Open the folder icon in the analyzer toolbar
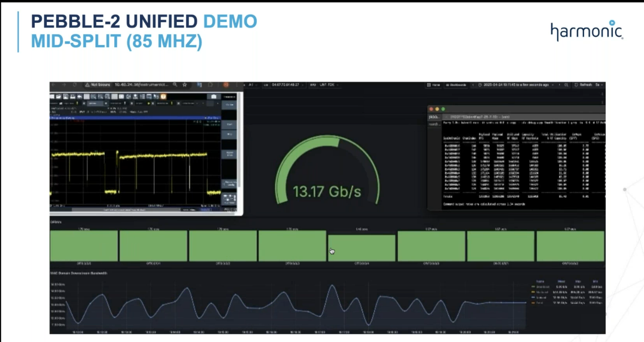This screenshot has height=342, width=644. pos(59,97)
